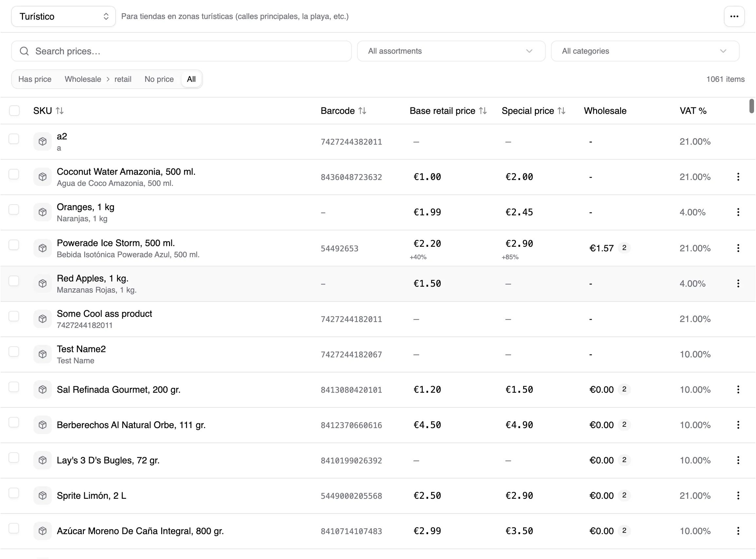Expand the All assortments dropdown
This screenshot has height=559, width=756.
(451, 51)
